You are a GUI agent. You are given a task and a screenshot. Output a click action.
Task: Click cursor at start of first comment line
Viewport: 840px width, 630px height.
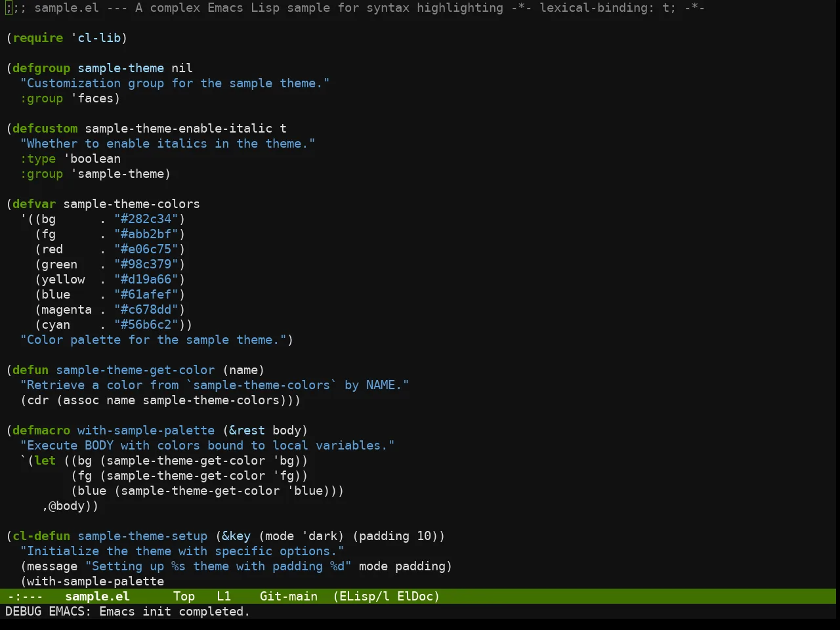point(9,8)
